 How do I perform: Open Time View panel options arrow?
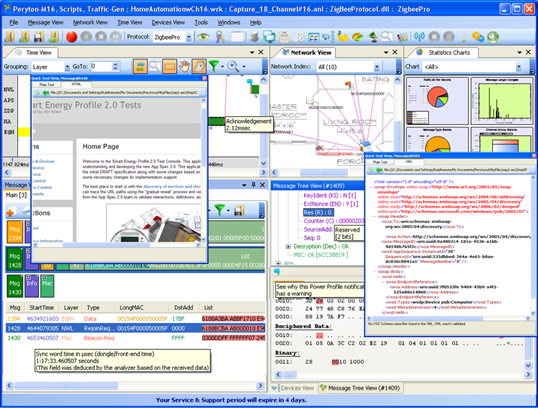tap(252, 53)
